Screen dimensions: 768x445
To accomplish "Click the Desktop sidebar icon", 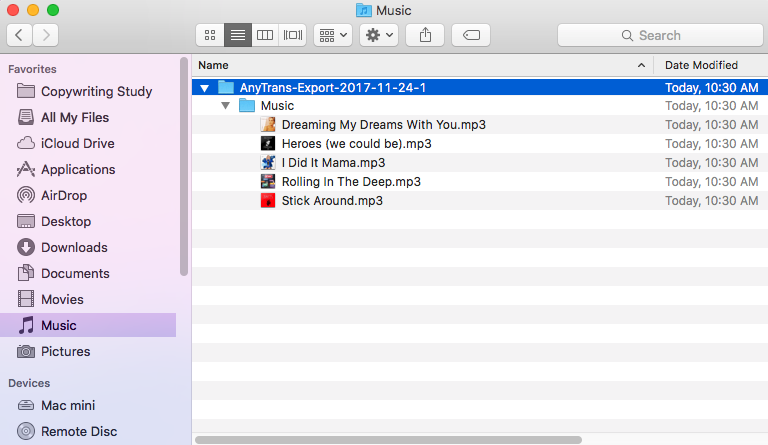I will [x=26, y=221].
